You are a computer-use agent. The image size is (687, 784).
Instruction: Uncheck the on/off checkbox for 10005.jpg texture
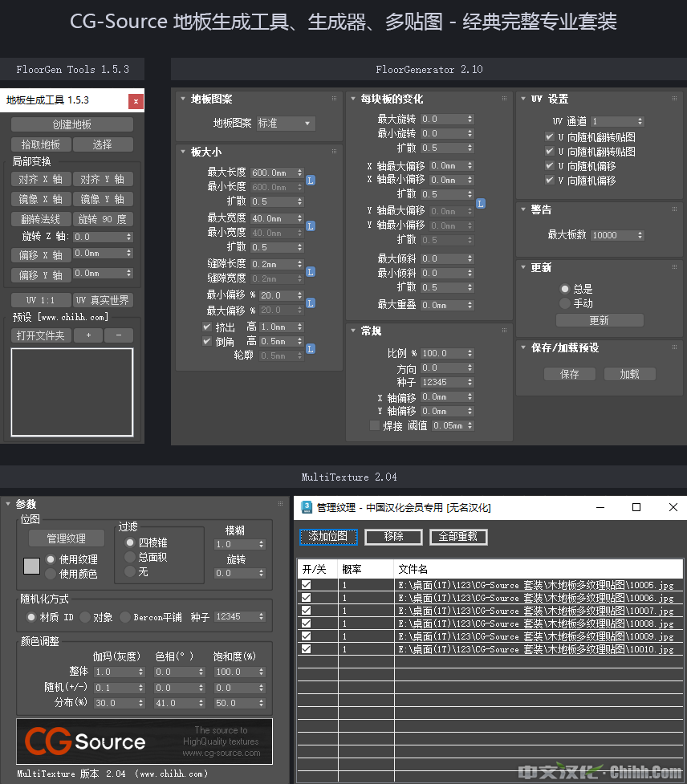[x=306, y=585]
